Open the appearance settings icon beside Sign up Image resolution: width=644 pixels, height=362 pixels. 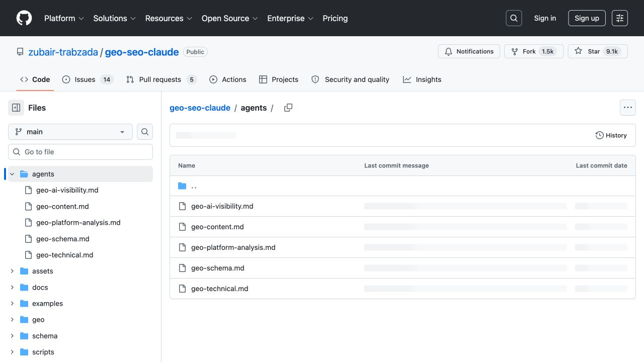(x=620, y=18)
